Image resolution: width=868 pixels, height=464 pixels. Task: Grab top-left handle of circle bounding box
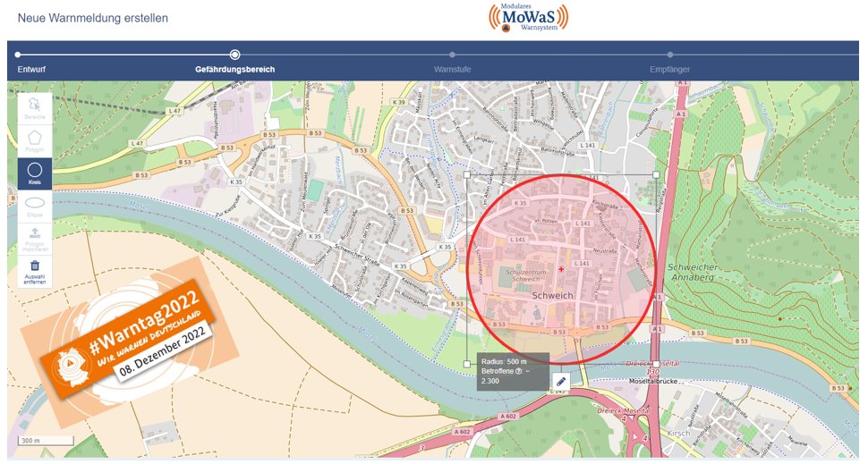click(x=466, y=174)
